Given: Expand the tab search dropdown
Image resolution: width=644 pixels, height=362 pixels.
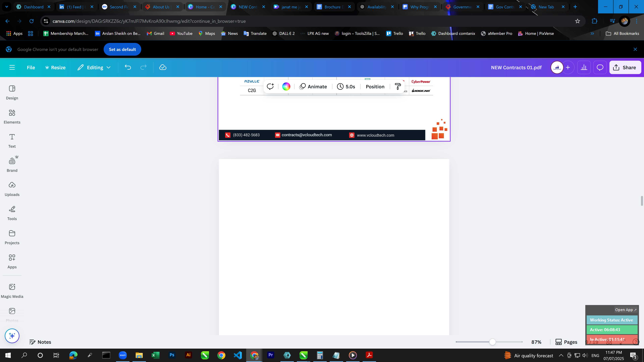Looking at the screenshot, I should (7, 7).
